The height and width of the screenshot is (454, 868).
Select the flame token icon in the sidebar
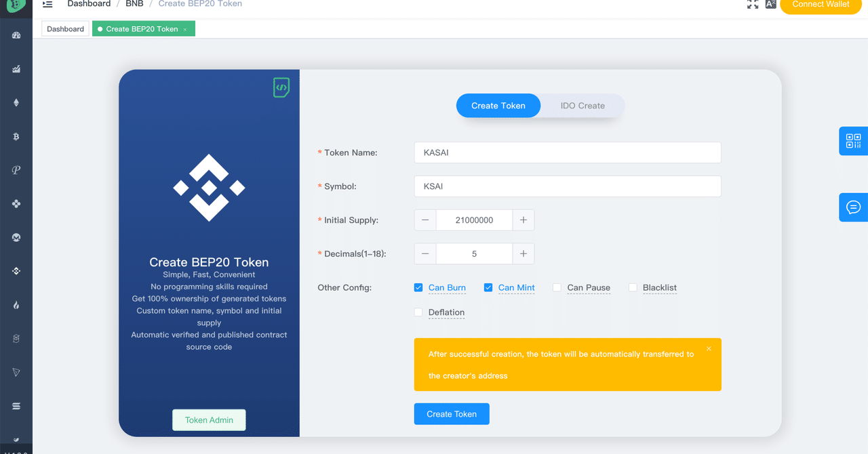pos(16,305)
